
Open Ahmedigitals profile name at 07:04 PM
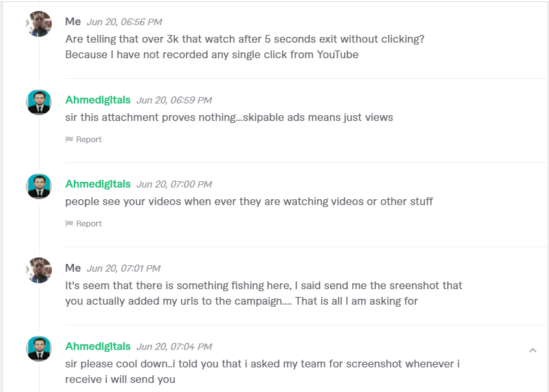(x=98, y=346)
